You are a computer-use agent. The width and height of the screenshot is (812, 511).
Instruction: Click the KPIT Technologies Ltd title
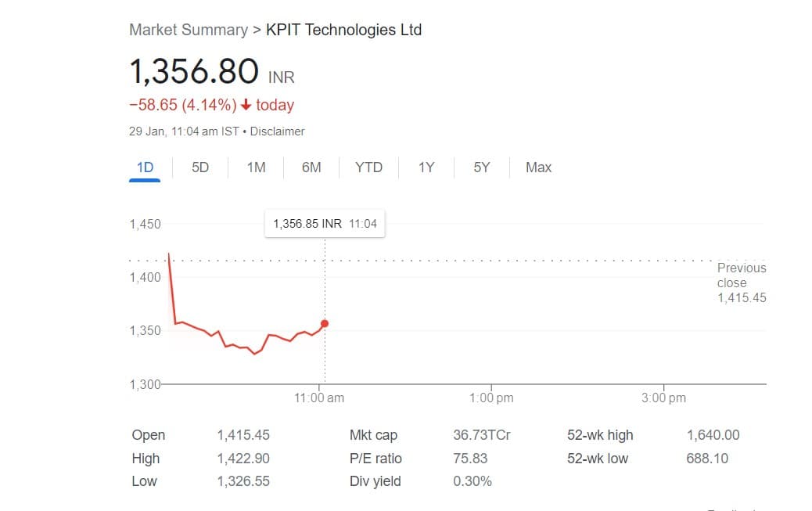coord(343,30)
